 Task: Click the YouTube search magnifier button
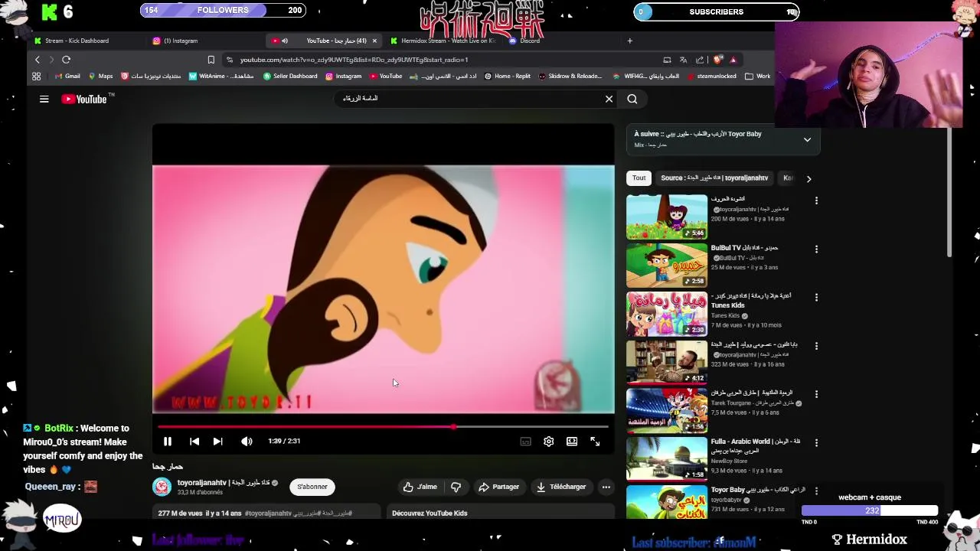coord(632,99)
